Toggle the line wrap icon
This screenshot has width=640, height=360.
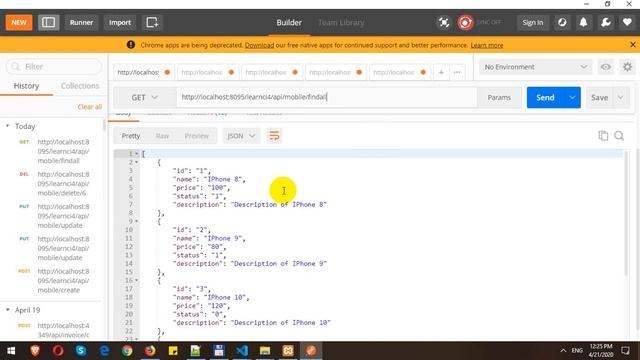coord(274,136)
